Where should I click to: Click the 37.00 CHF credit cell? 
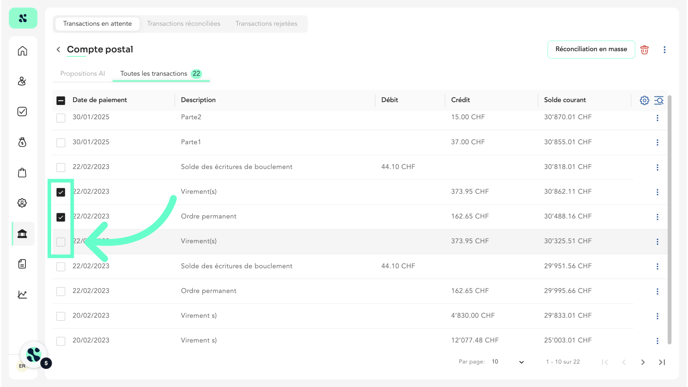click(x=468, y=142)
